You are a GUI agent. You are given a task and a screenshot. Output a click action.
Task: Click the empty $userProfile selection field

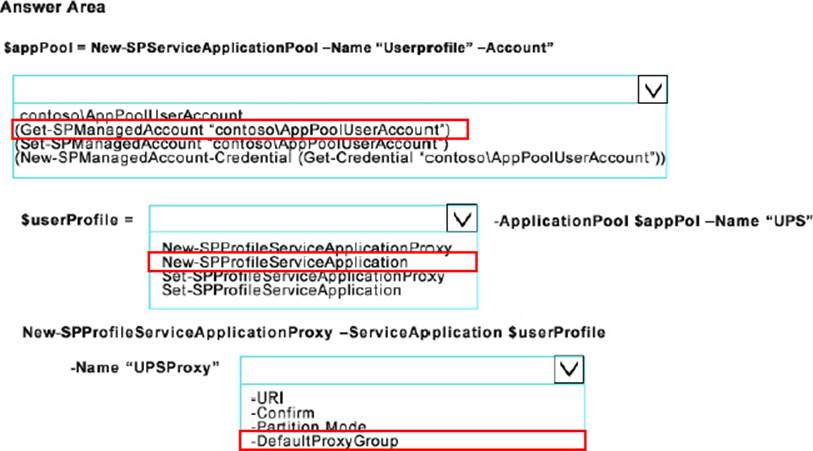pyautogui.click(x=295, y=219)
